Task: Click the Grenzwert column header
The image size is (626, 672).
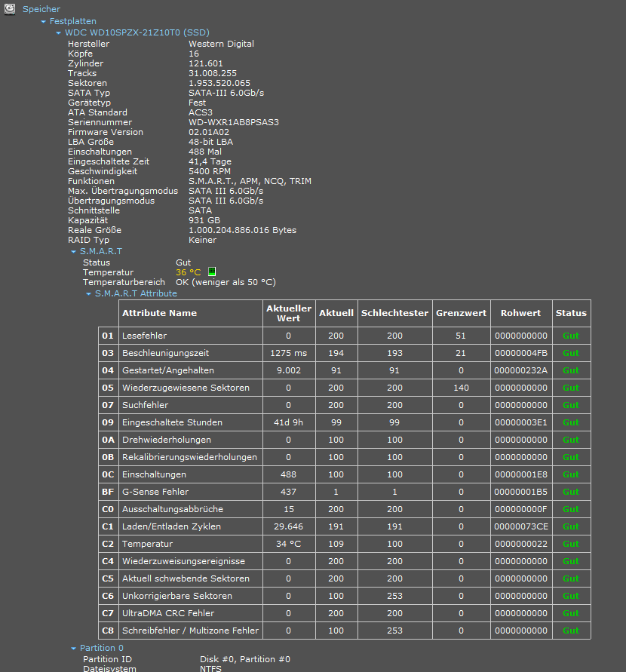Action: tap(461, 313)
